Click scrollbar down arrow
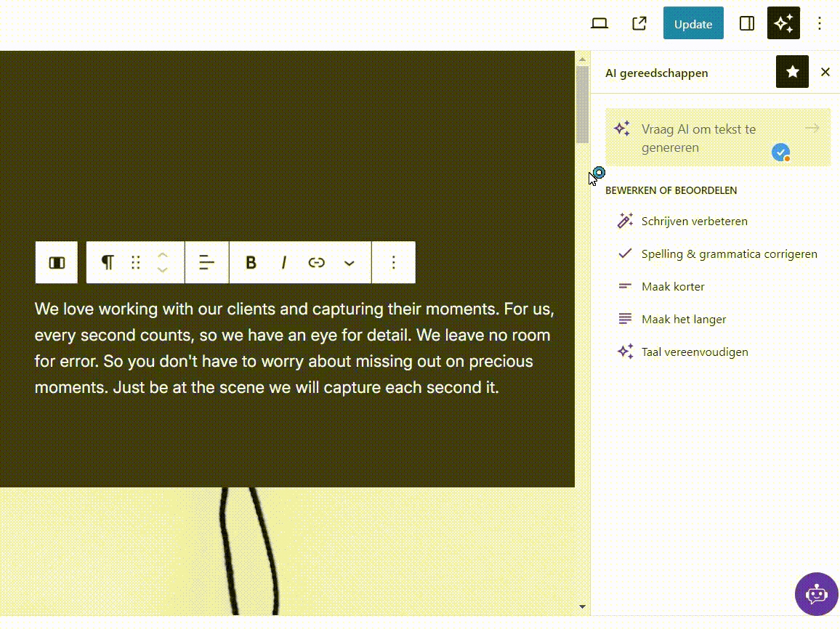Screen dimensions: 840x629 coord(582,606)
